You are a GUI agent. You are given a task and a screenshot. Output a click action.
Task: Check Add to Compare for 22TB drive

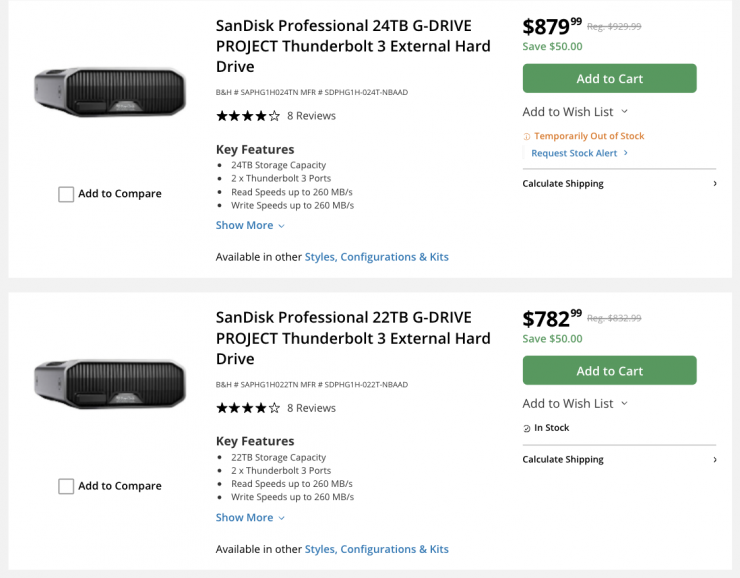pyautogui.click(x=66, y=486)
